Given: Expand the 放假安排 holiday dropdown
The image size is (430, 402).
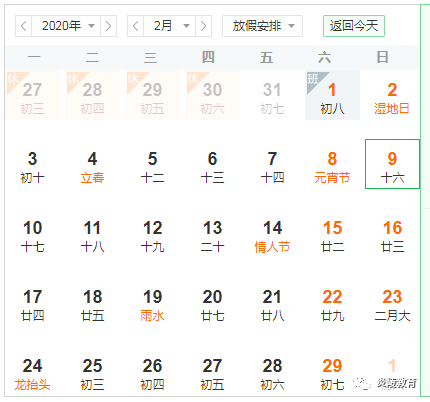Looking at the screenshot, I should tap(262, 26).
